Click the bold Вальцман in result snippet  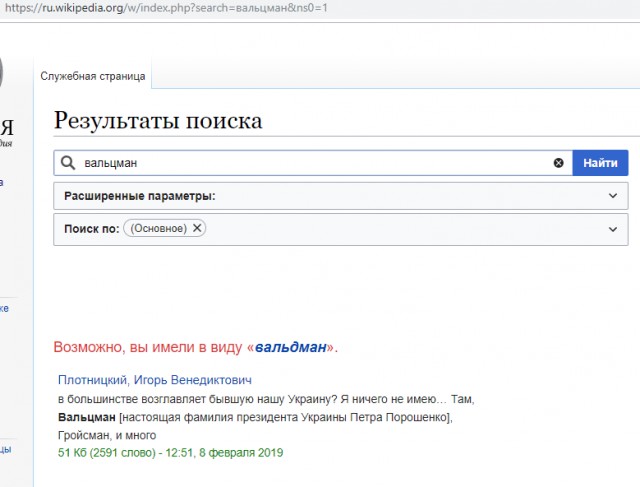coord(87,417)
